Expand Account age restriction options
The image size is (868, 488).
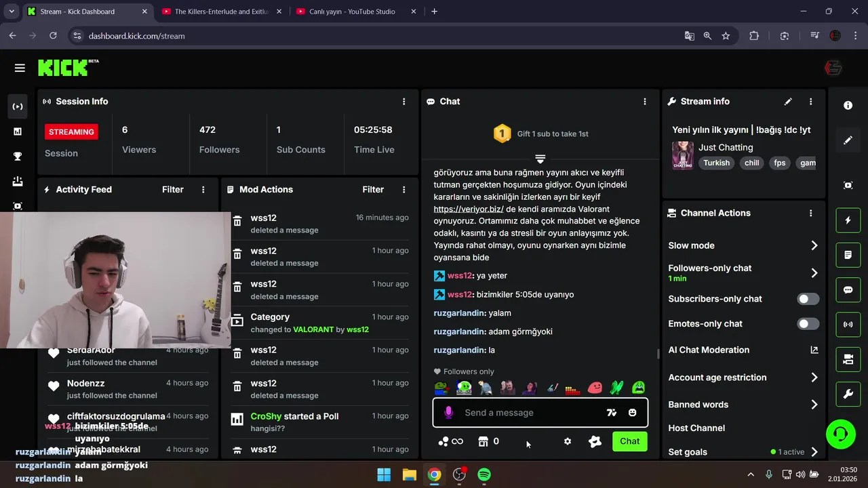click(743, 378)
